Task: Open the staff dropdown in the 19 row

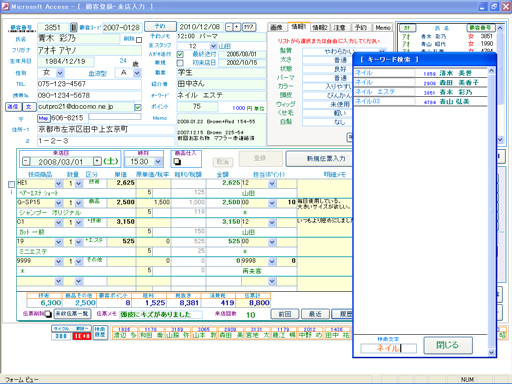Action: pos(272,242)
